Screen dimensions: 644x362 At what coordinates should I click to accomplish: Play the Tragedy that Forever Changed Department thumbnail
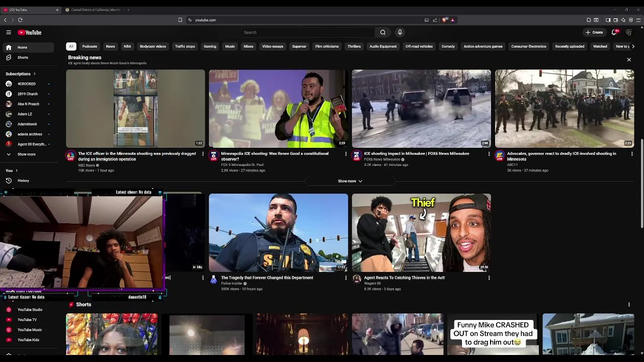278,233
